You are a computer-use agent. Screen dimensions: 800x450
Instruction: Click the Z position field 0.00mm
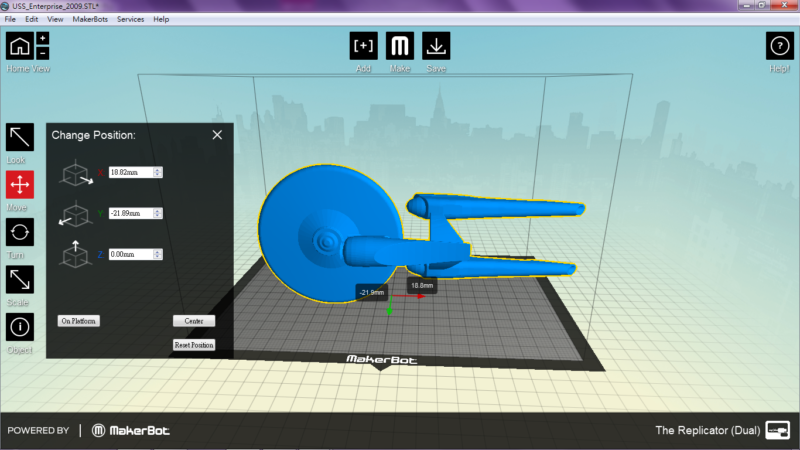pos(131,254)
